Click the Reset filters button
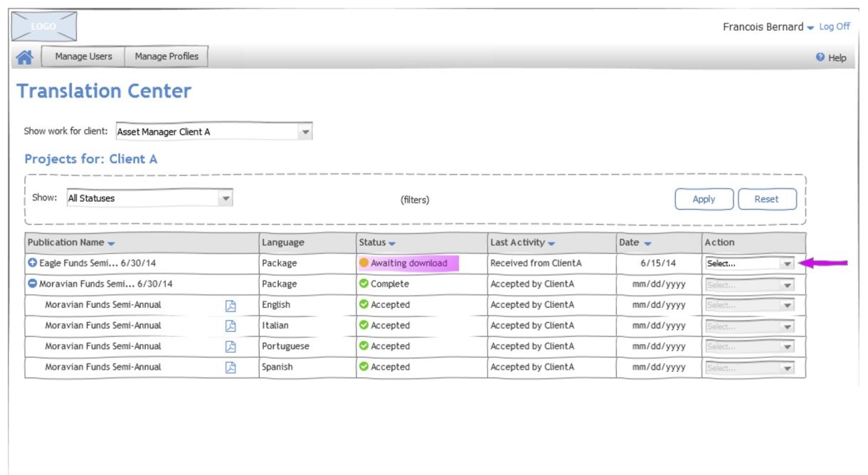Screen dimensions: 868x475 [x=766, y=199]
